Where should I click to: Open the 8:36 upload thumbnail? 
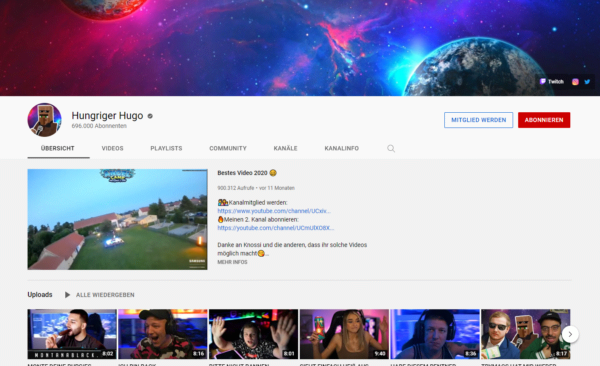pos(435,334)
